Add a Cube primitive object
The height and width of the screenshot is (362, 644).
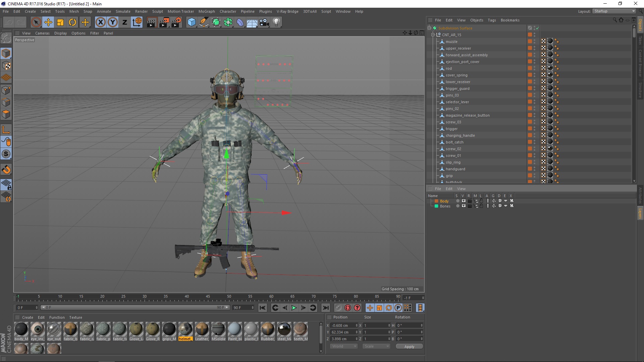click(192, 22)
